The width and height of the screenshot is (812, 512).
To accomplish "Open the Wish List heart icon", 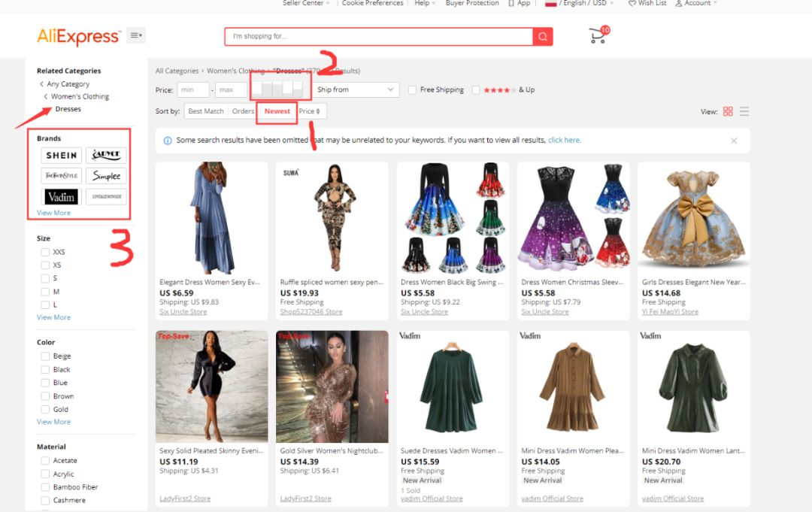I will 632,3.
